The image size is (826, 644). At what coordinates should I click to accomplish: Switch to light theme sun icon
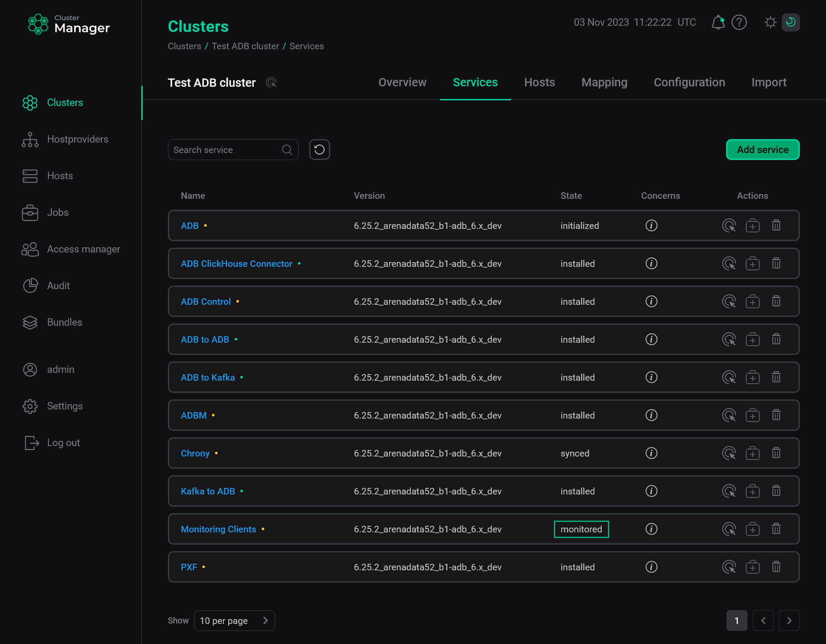[771, 22]
